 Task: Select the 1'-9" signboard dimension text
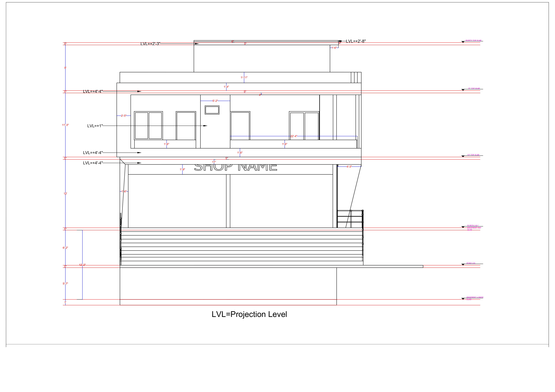[182, 170]
